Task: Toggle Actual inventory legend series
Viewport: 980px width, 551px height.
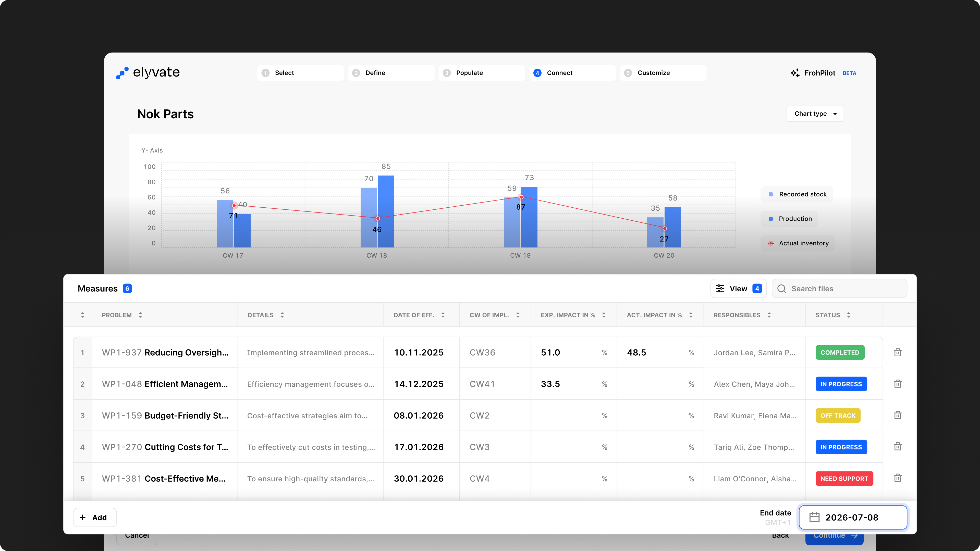Action: click(798, 243)
